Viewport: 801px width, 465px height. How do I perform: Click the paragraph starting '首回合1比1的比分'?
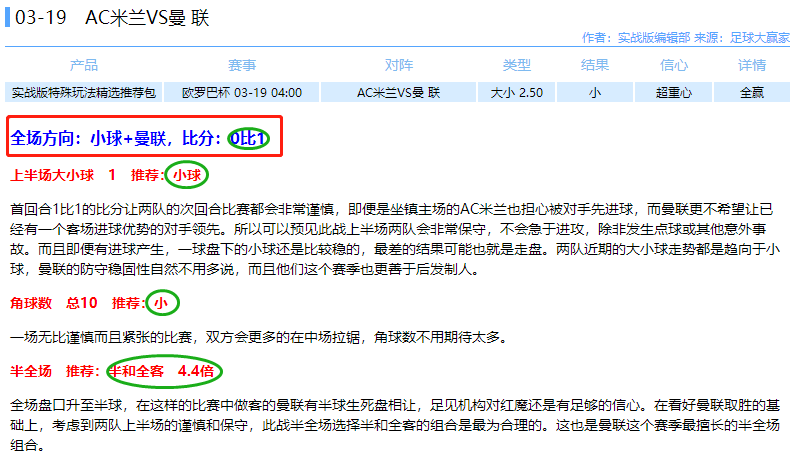coord(394,239)
